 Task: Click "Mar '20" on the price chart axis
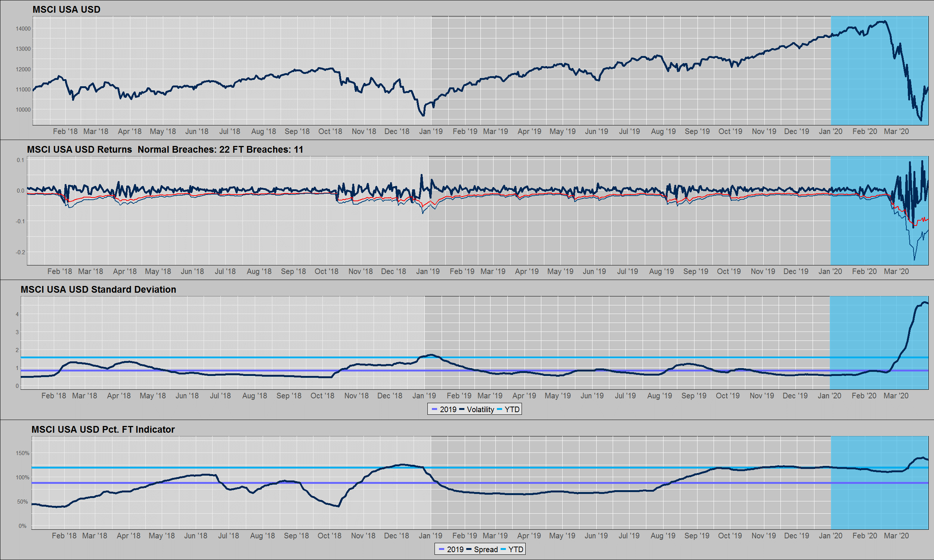896,131
